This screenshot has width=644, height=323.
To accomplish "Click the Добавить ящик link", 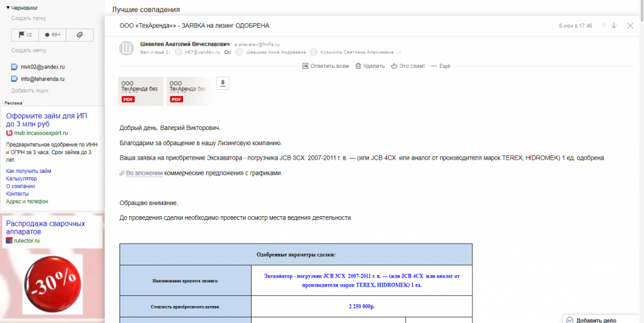I will click(x=30, y=90).
